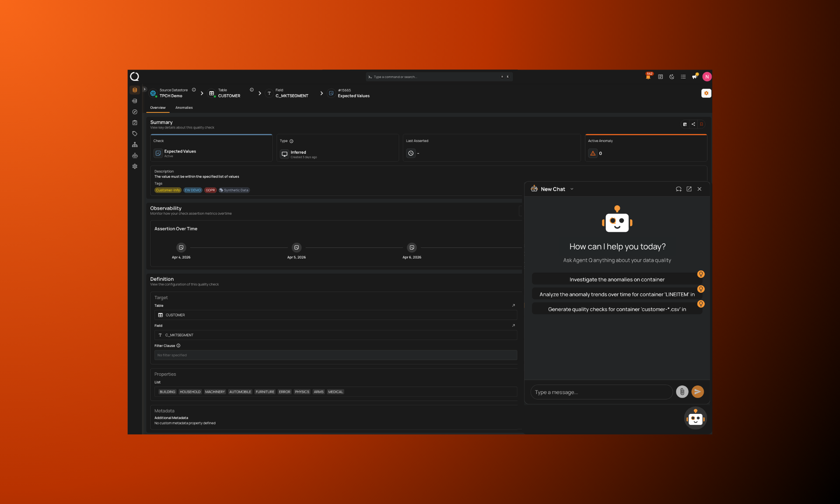The height and width of the screenshot is (504, 840).
Task: Click the megaphone announcements icon
Action: pos(694,77)
